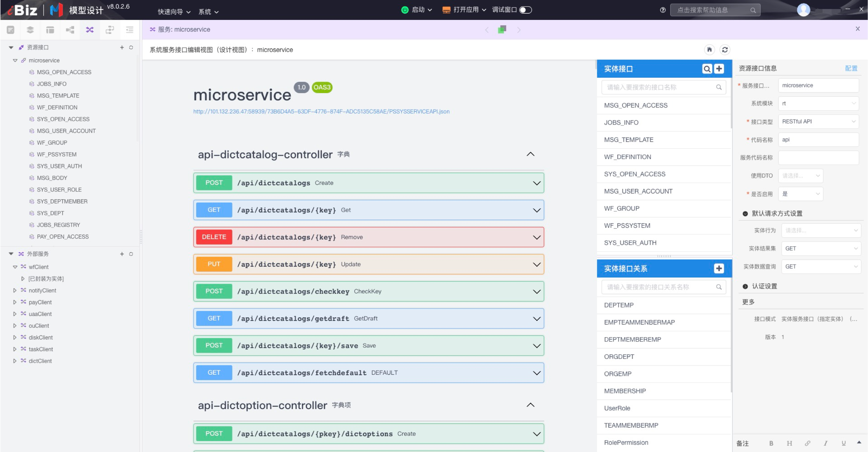Click the 点击搜索帮助信息 search field

(x=715, y=10)
